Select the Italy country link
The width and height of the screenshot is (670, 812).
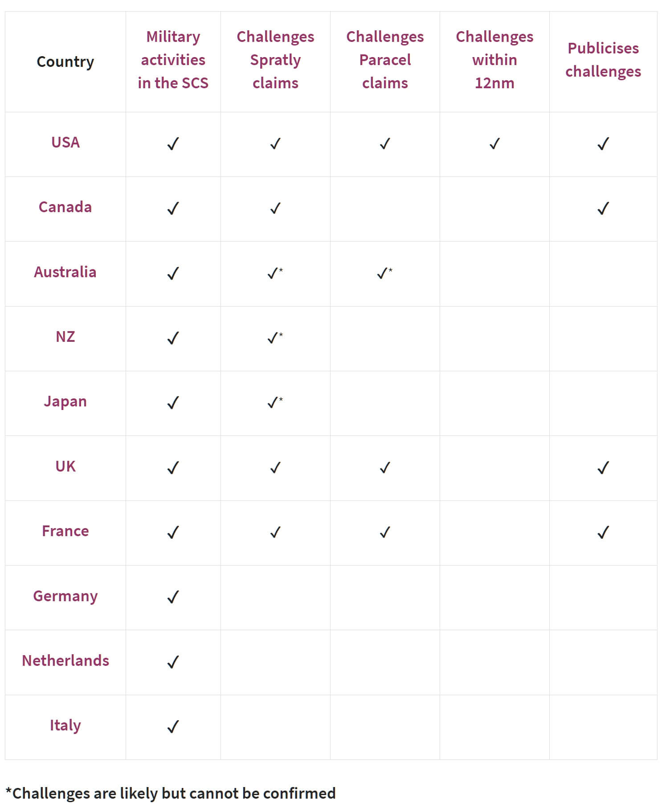tap(65, 726)
